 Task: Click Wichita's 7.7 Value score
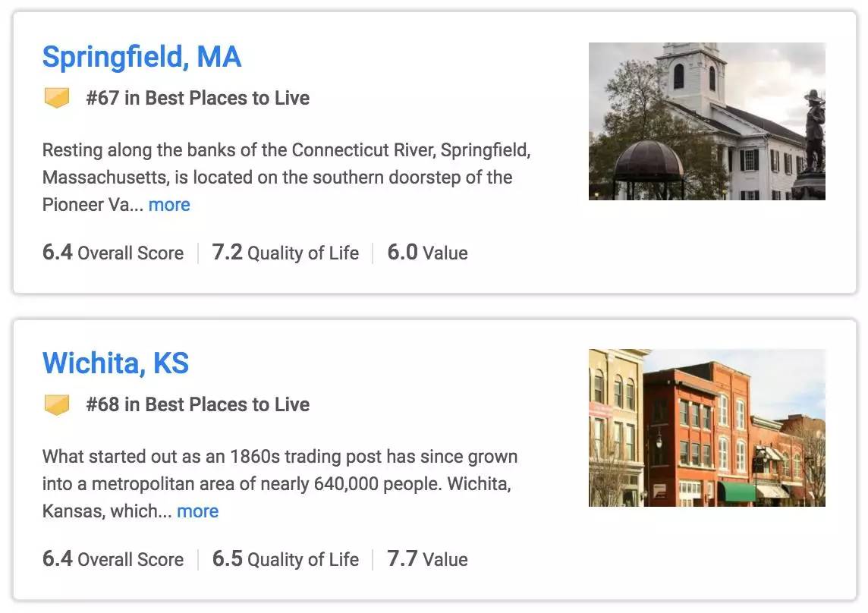427,558
